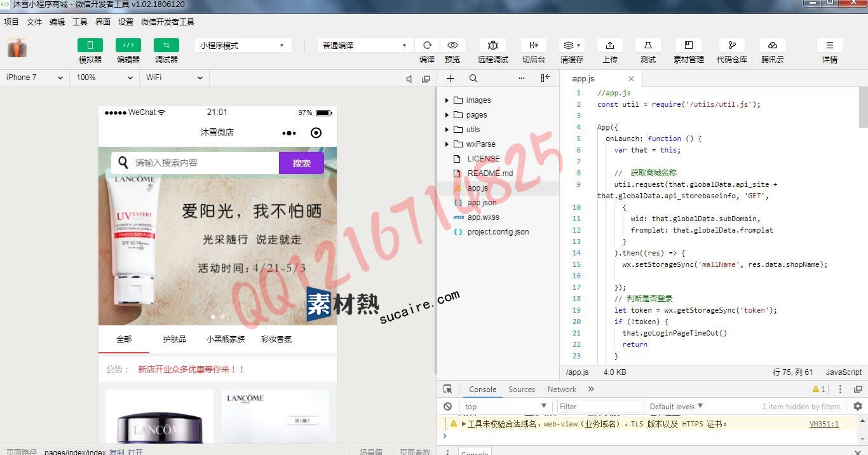Screen dimensions: 868x455
Task: Click the 切后台 switch background icon
Action: [x=534, y=45]
